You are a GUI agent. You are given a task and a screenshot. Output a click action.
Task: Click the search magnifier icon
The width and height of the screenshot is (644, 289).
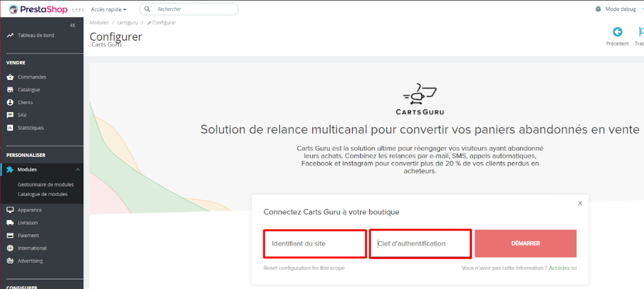click(148, 9)
